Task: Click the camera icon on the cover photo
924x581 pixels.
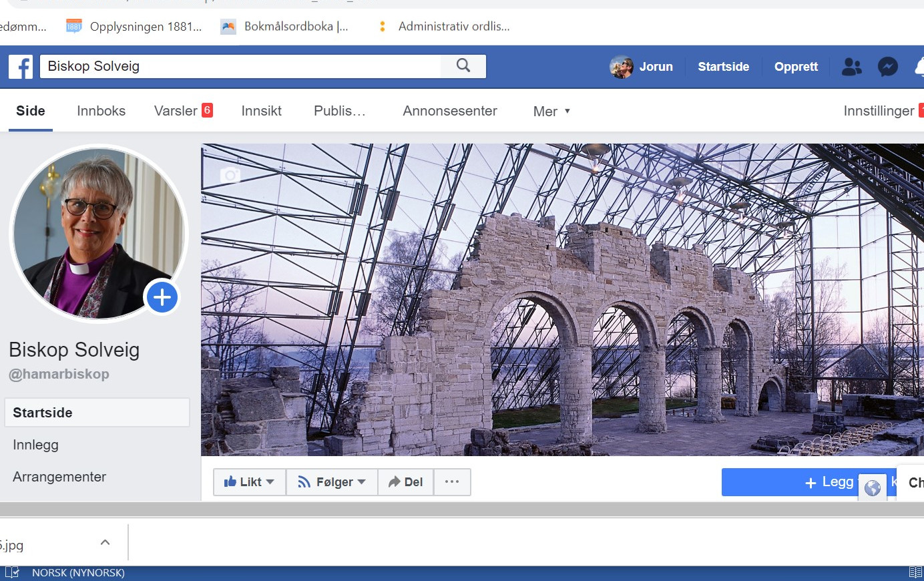Action: [x=230, y=176]
